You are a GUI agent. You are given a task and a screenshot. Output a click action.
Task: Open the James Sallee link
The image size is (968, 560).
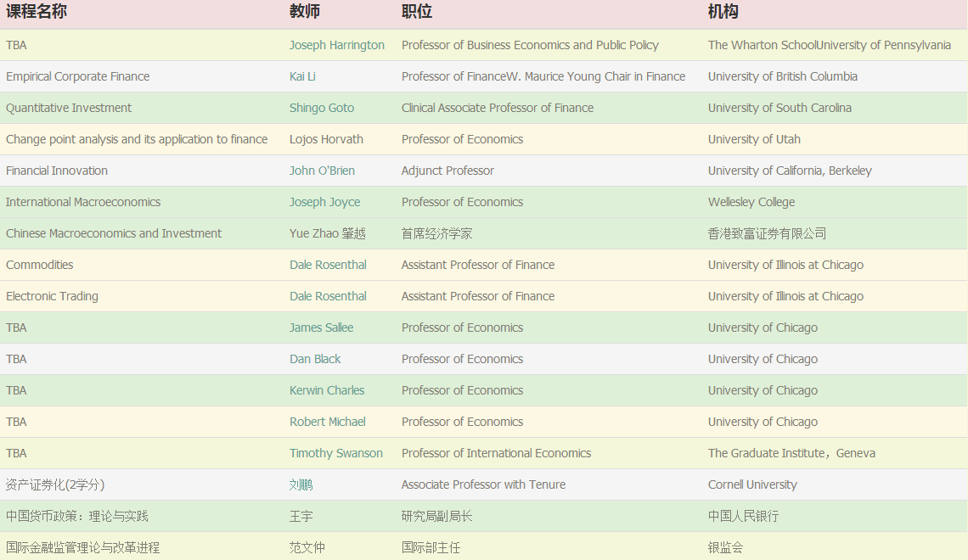click(x=321, y=328)
